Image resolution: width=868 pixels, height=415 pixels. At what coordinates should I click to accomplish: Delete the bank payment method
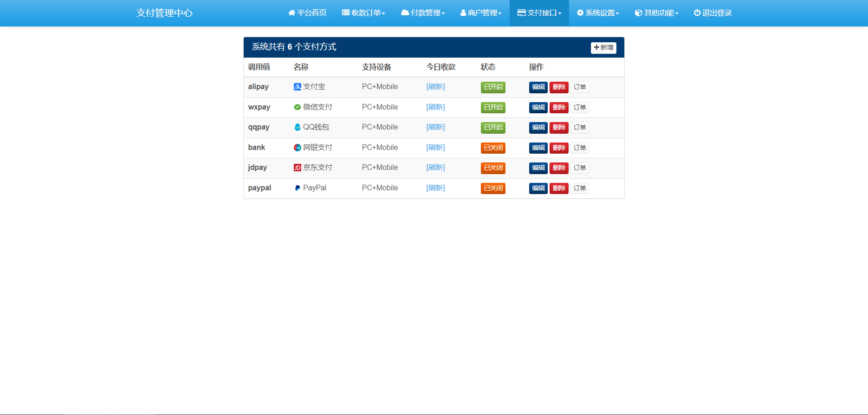(x=559, y=148)
